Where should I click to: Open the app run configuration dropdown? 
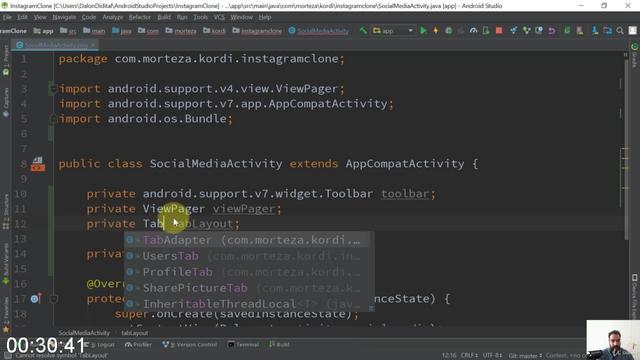(x=393, y=31)
